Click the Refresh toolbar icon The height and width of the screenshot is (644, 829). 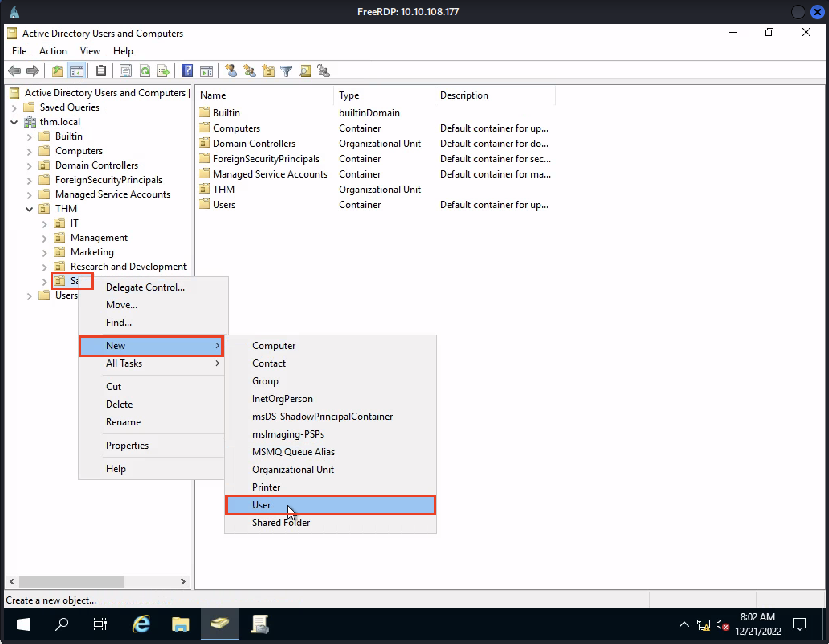(145, 71)
